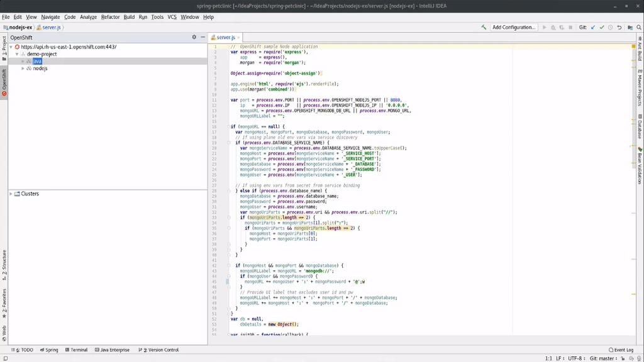Click the server.js breadcrumb
644x362 pixels.
pyautogui.click(x=52, y=28)
